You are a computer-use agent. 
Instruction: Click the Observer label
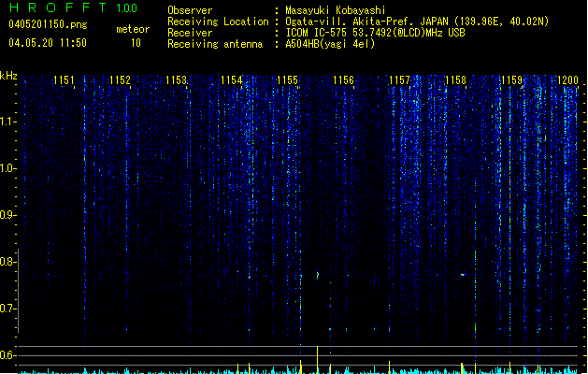pyautogui.click(x=190, y=10)
